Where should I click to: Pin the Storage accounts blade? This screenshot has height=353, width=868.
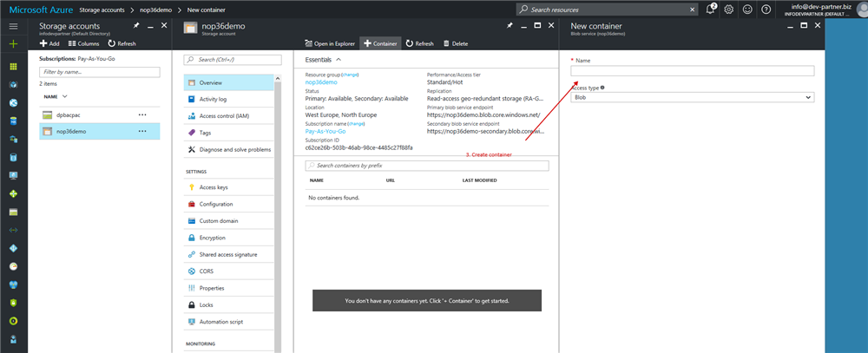[x=136, y=25]
